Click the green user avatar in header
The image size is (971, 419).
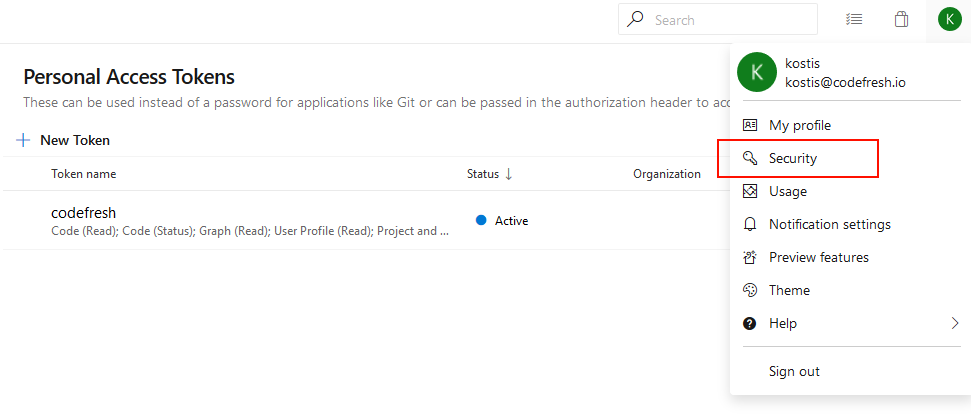pyautogui.click(x=949, y=19)
